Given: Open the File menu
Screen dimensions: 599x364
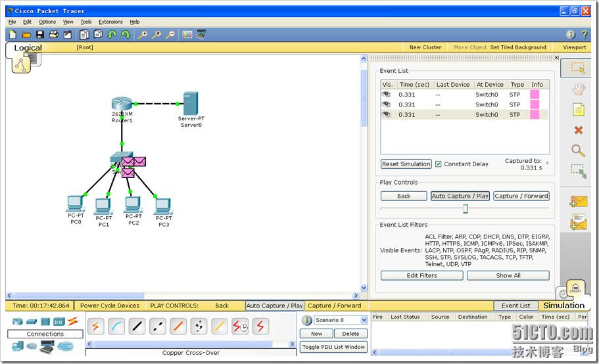Looking at the screenshot, I should pyautogui.click(x=12, y=22).
